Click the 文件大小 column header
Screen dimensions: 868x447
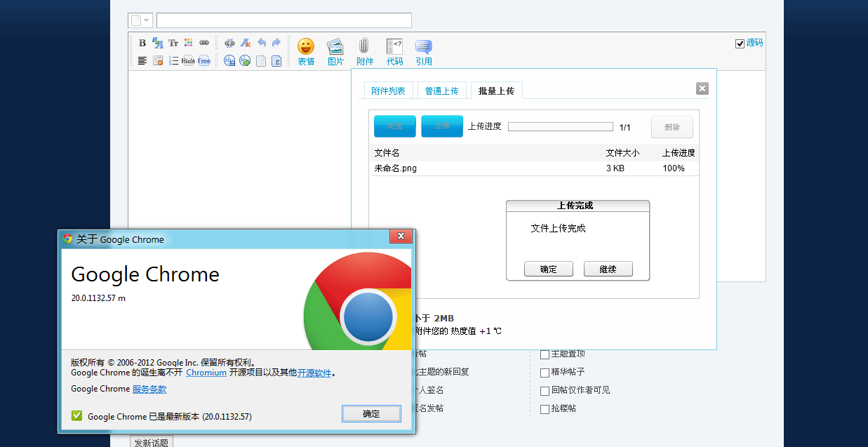pos(623,153)
